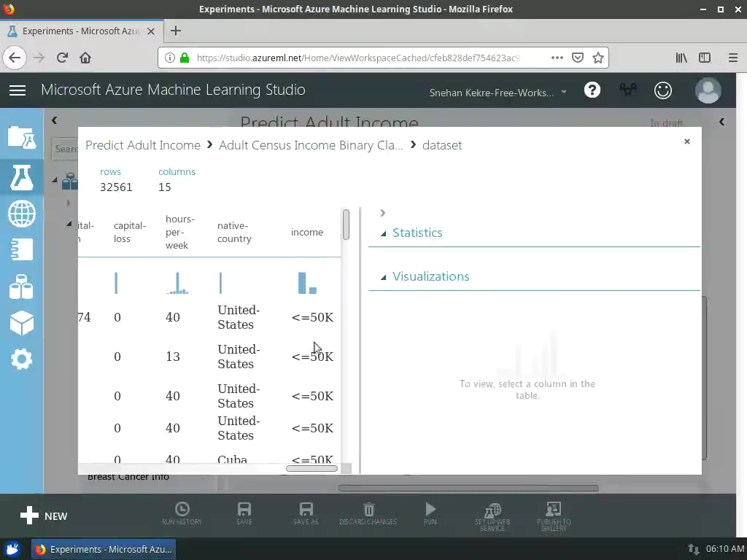Click the network status tray icon

pyautogui.click(x=693, y=549)
